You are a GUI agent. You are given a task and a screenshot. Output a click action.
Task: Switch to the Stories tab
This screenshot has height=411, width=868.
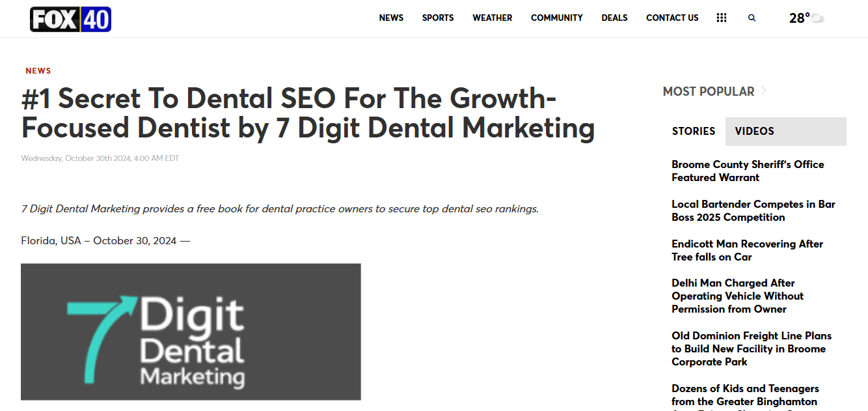[x=694, y=131]
